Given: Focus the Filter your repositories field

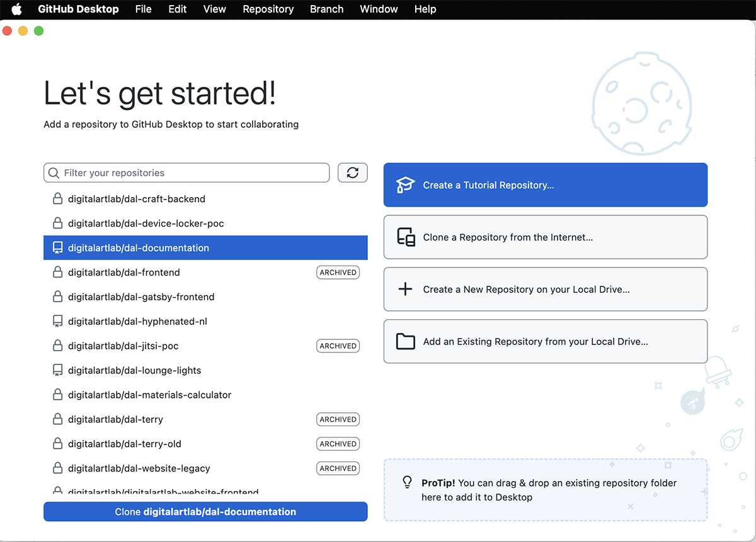Looking at the screenshot, I should tap(186, 172).
